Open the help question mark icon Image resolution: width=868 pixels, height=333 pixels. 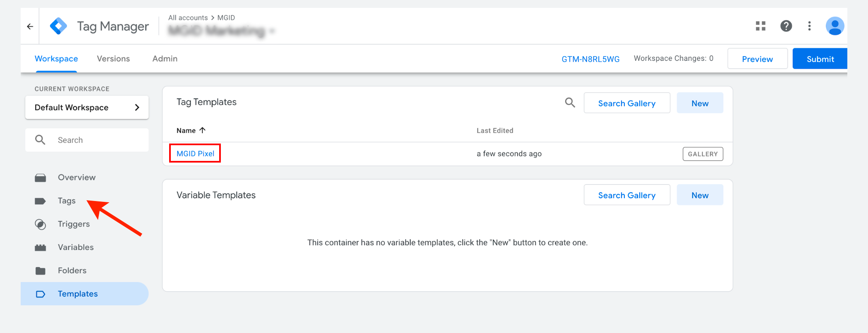(x=786, y=26)
